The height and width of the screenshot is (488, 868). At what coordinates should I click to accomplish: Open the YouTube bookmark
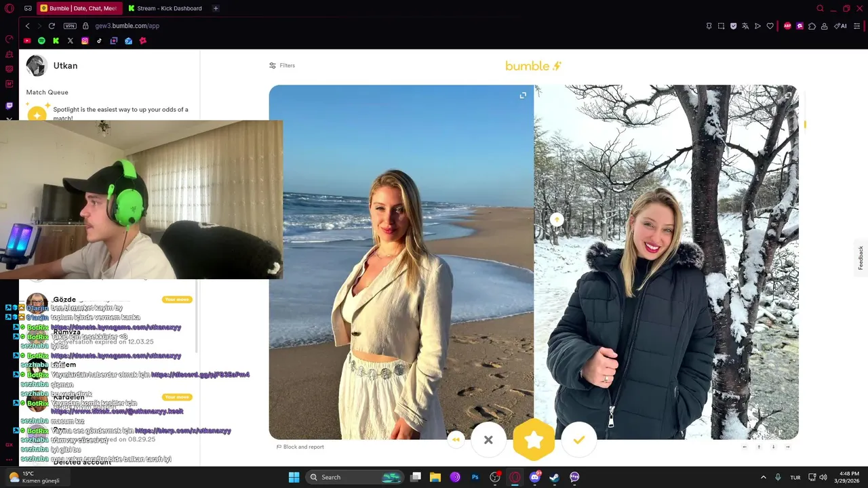[x=27, y=41]
